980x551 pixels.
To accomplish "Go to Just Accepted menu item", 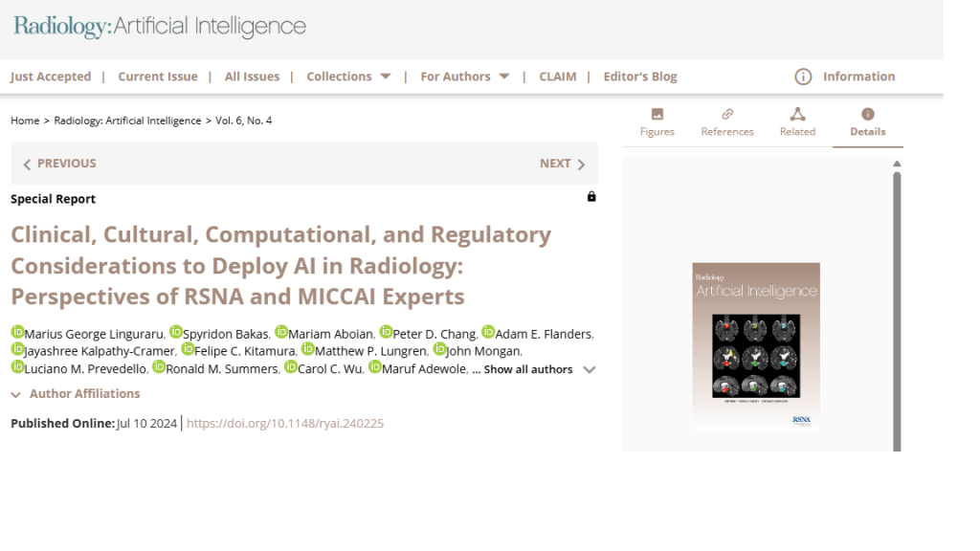I will tap(51, 77).
